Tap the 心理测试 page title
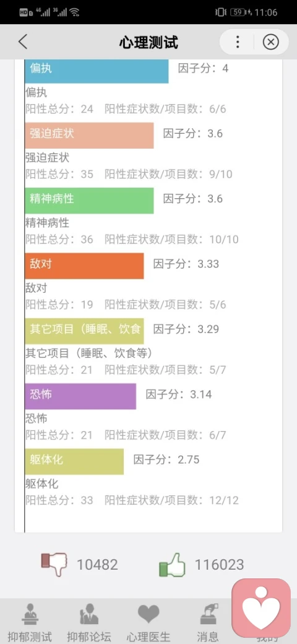Screen dimensions: 297x644 coord(148,42)
